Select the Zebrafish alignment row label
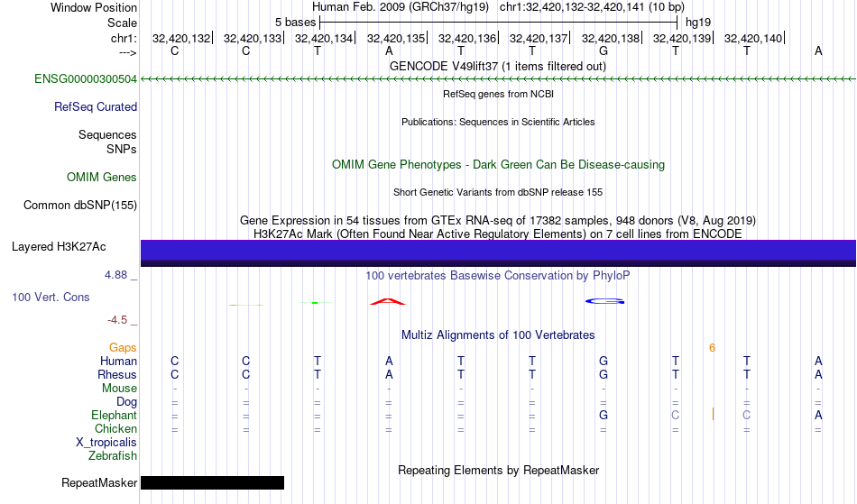Screen dimensions: 857x504 tap(113, 456)
